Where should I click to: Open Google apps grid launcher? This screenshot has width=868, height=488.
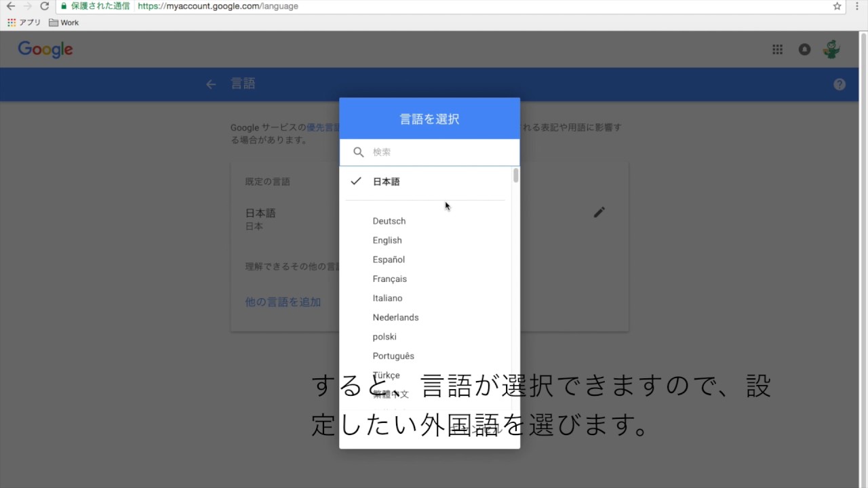point(778,49)
